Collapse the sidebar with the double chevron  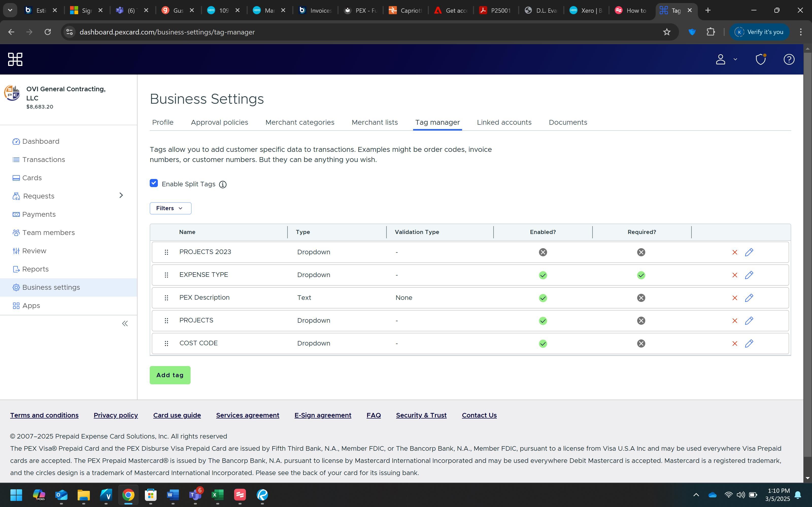pos(125,323)
